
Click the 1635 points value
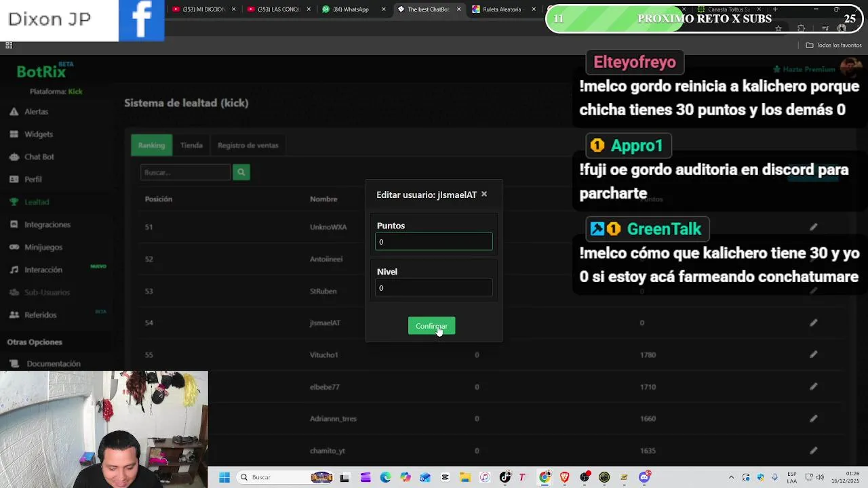pyautogui.click(x=648, y=451)
